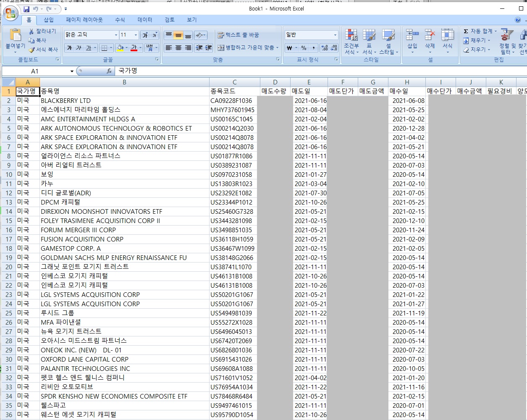Switch to the 보기 view tab
Screen dimensions: 527x420
point(192,20)
